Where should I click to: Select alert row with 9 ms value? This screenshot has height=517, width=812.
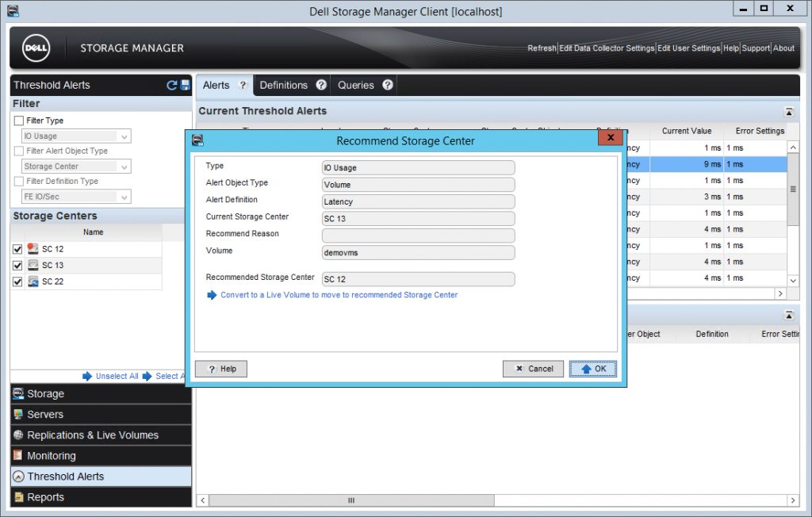coord(707,164)
